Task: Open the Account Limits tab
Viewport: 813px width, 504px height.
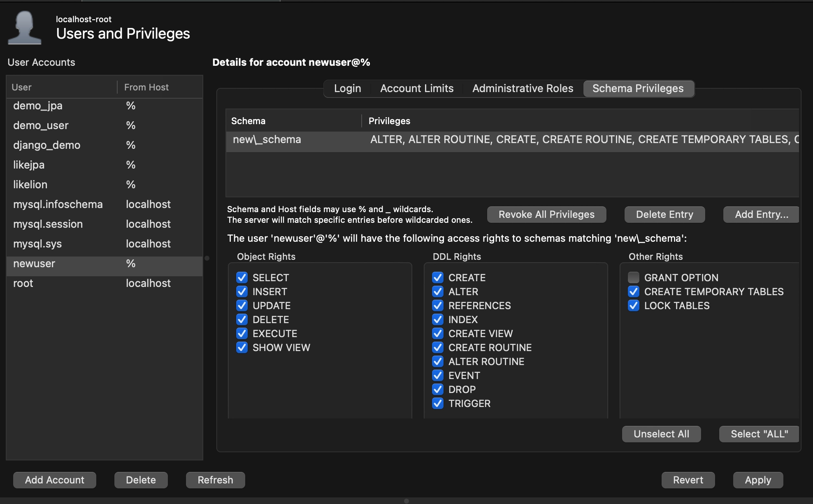Action: pos(416,88)
